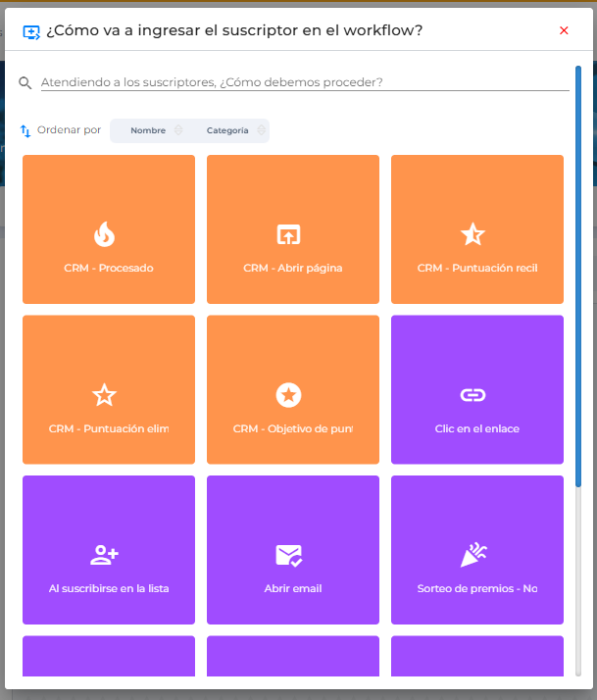Choose the Abrir email envelope icon
Image resolution: width=597 pixels, height=700 pixels.
288,556
